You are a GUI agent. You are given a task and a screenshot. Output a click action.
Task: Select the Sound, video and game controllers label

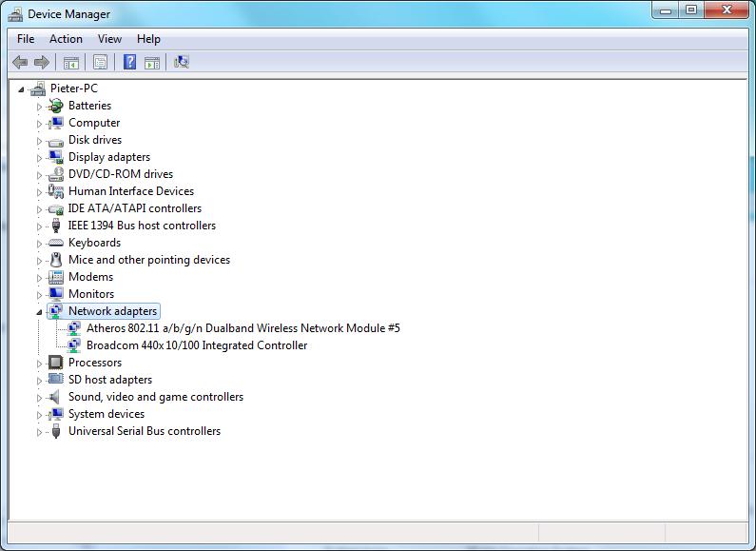(156, 397)
